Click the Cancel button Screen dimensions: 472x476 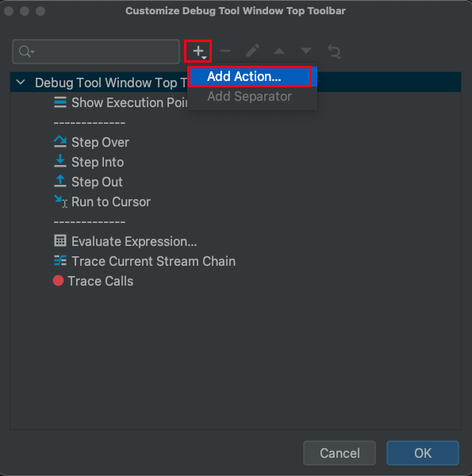click(340, 453)
